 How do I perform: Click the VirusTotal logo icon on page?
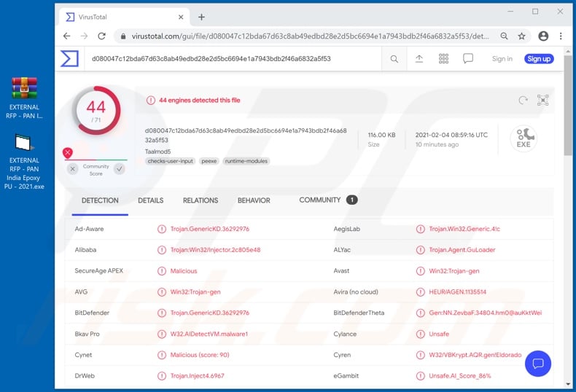[70, 59]
